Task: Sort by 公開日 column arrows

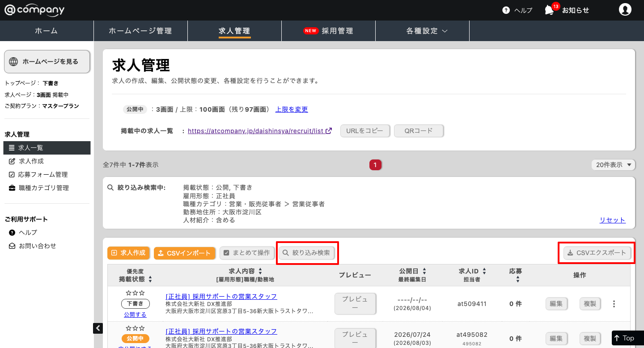Action: pyautogui.click(x=424, y=271)
